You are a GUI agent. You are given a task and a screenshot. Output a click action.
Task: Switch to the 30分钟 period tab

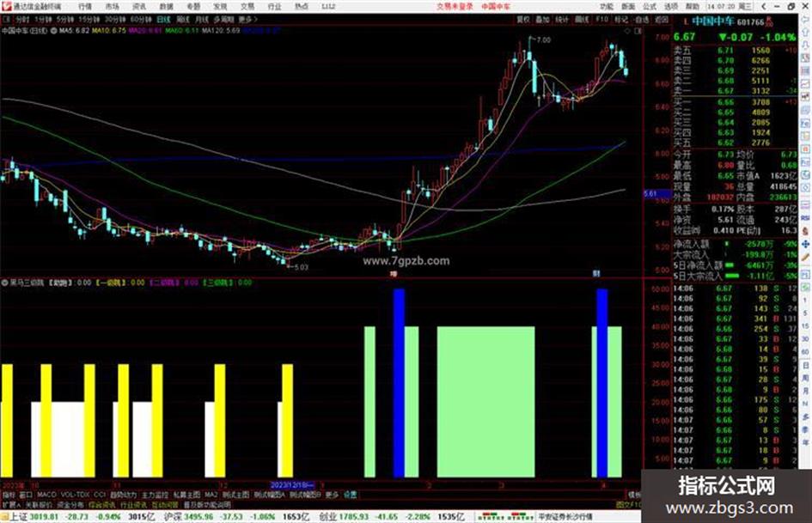(115, 19)
